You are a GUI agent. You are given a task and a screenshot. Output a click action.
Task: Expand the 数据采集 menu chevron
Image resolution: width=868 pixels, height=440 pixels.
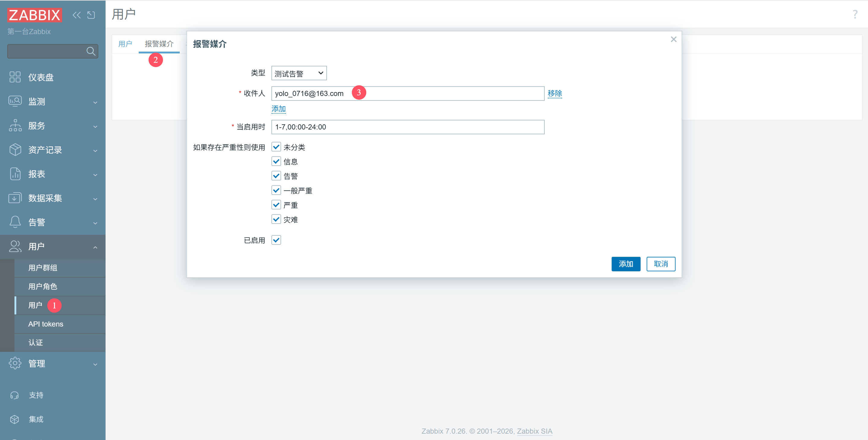pos(95,199)
